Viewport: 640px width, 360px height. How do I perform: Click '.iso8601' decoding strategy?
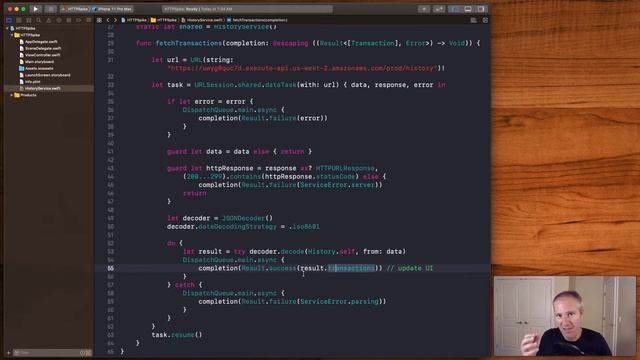(304, 227)
